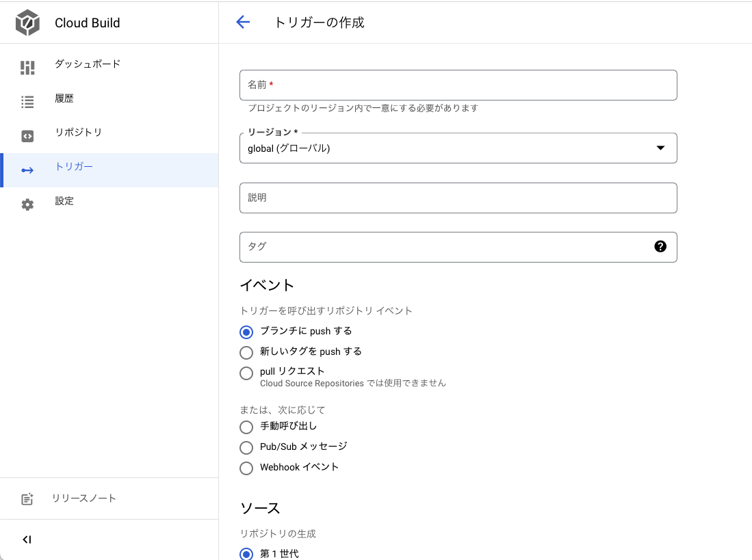The image size is (752, 560).
Task: Choose the 手動呼び出し radio option
Action: (246, 427)
